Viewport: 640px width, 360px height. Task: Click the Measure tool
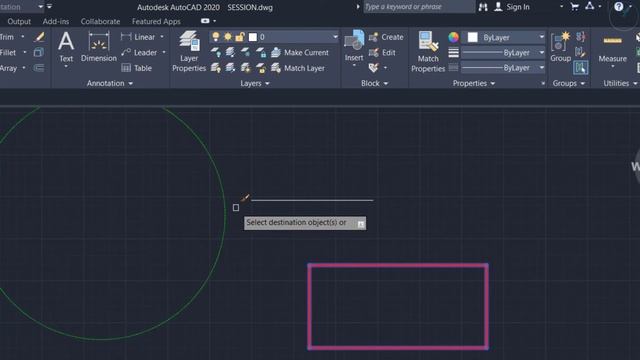612,49
